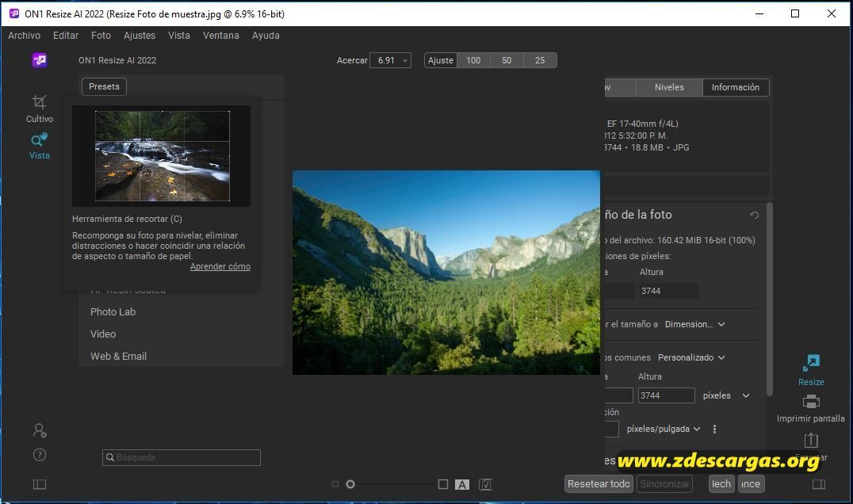Viewport: 853px width, 504px height.
Task: Open the help question mark icon
Action: 40,455
